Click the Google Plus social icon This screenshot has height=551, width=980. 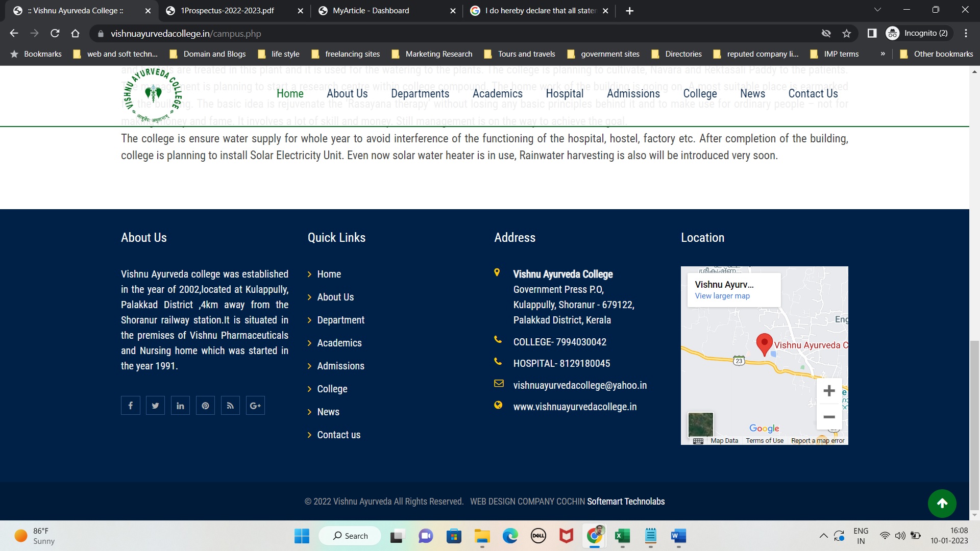(255, 406)
